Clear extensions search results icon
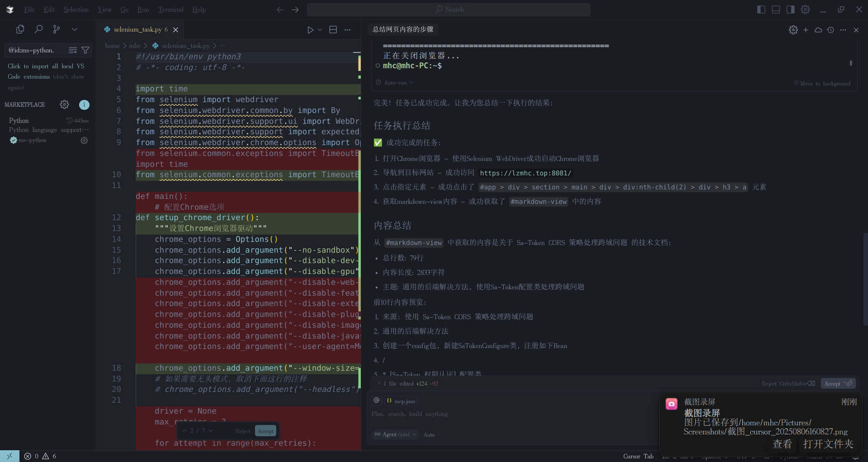Image resolution: width=868 pixels, height=462 pixels. point(72,50)
